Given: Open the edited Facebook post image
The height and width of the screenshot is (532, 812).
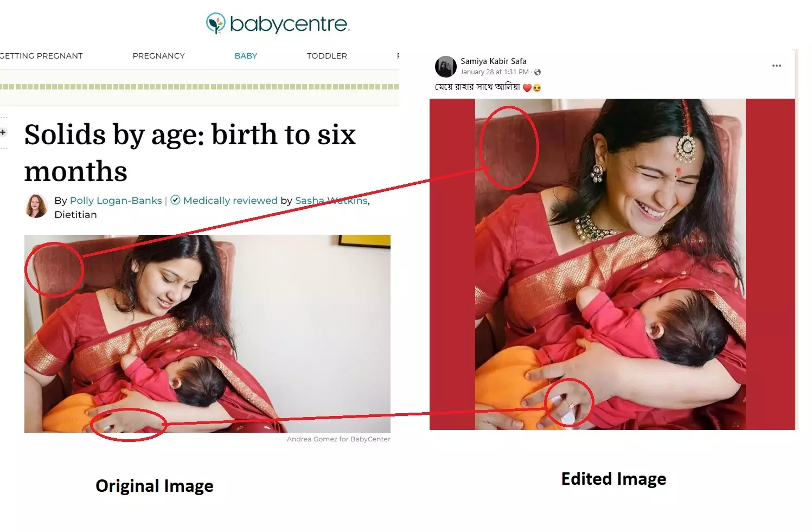Looking at the screenshot, I should pyautogui.click(x=612, y=264).
